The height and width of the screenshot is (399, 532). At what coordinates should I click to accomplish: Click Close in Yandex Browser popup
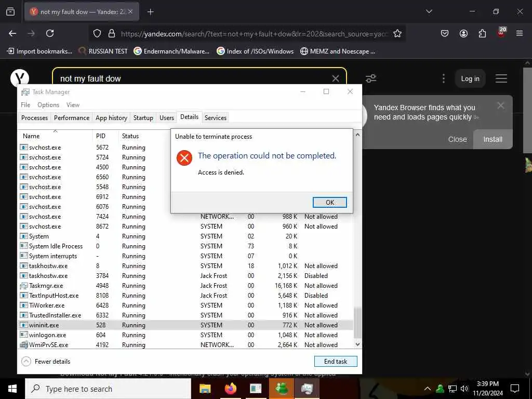pyautogui.click(x=457, y=139)
